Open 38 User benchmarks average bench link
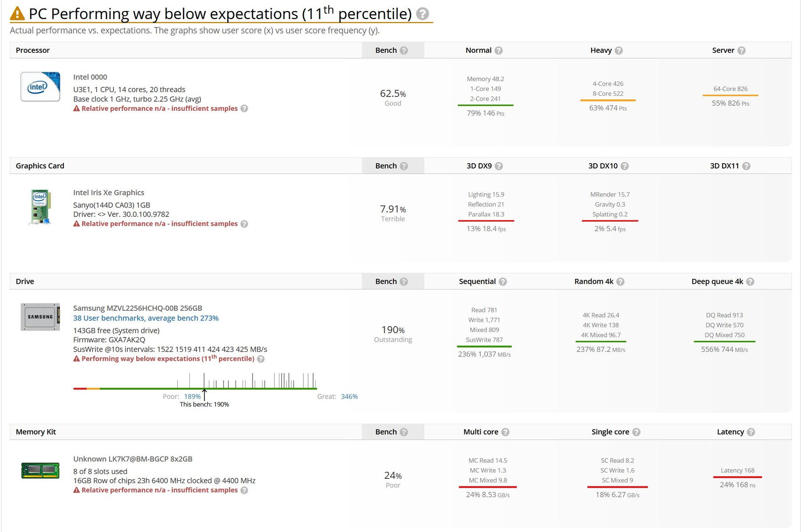 coord(145,318)
